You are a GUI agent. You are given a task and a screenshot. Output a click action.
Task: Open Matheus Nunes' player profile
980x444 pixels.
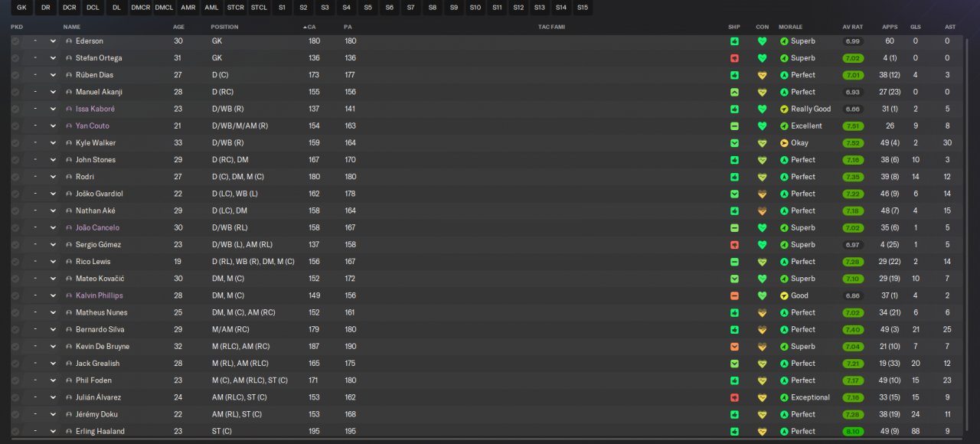coord(102,313)
